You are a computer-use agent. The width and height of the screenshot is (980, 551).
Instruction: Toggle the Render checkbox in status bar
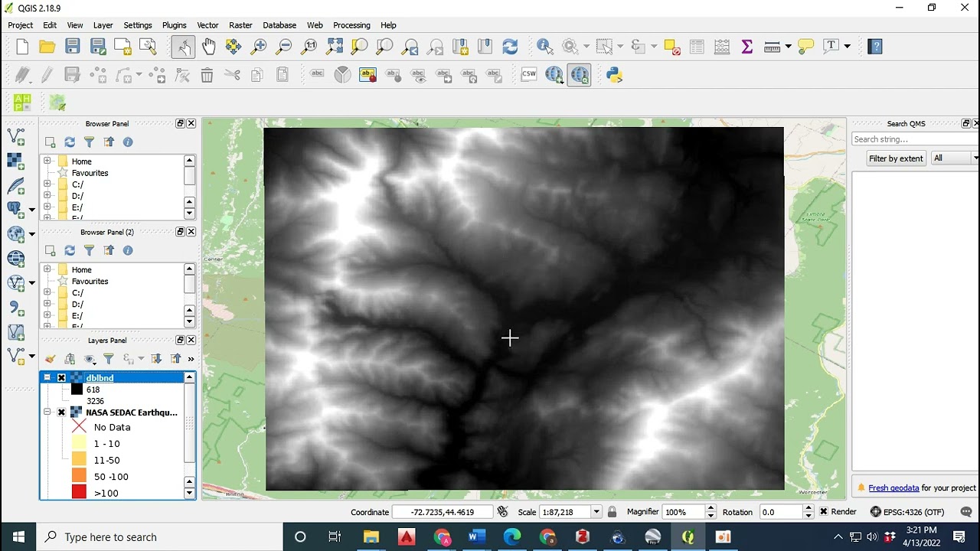(x=824, y=512)
